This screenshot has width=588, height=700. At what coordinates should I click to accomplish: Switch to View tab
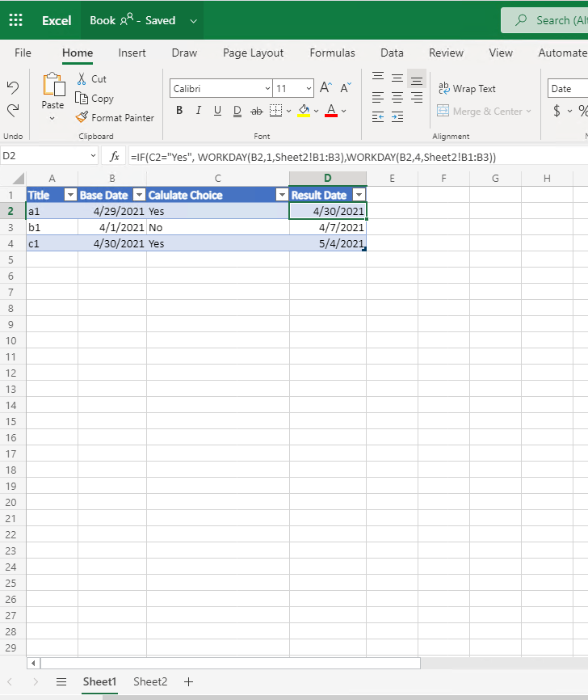point(501,53)
